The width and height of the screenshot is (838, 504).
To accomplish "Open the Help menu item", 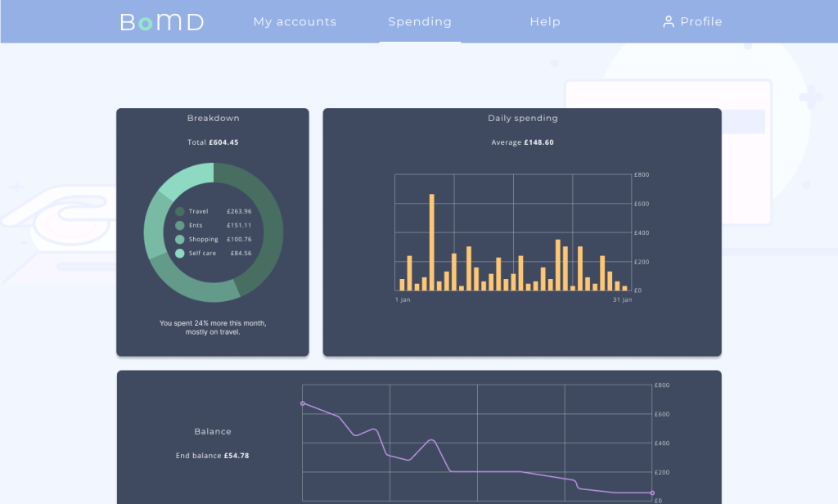I will pyautogui.click(x=545, y=22).
